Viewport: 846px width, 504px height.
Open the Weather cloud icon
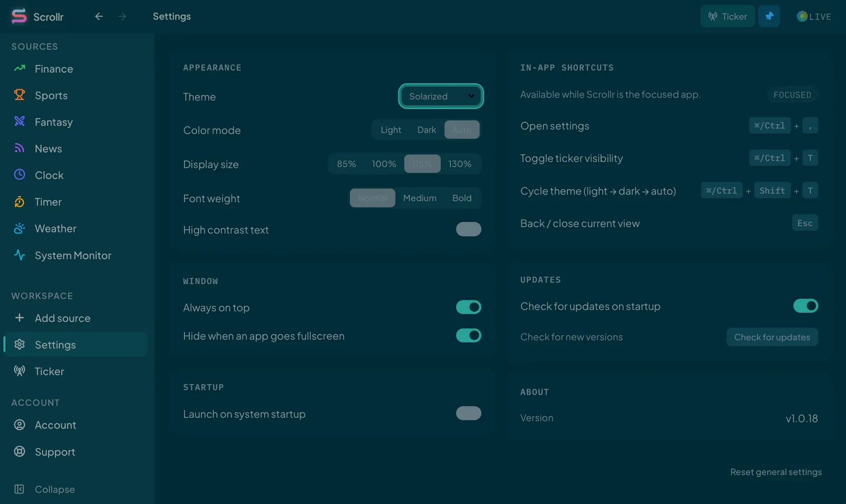pos(20,228)
